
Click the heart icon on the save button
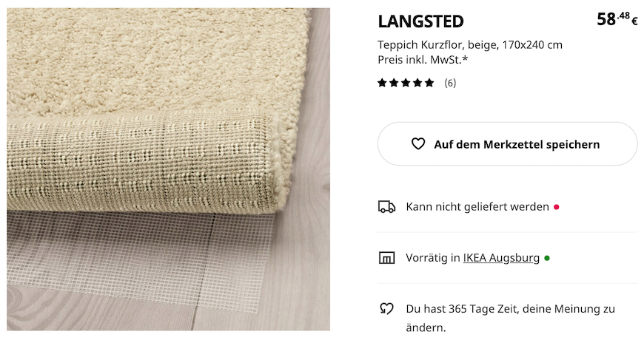(418, 144)
